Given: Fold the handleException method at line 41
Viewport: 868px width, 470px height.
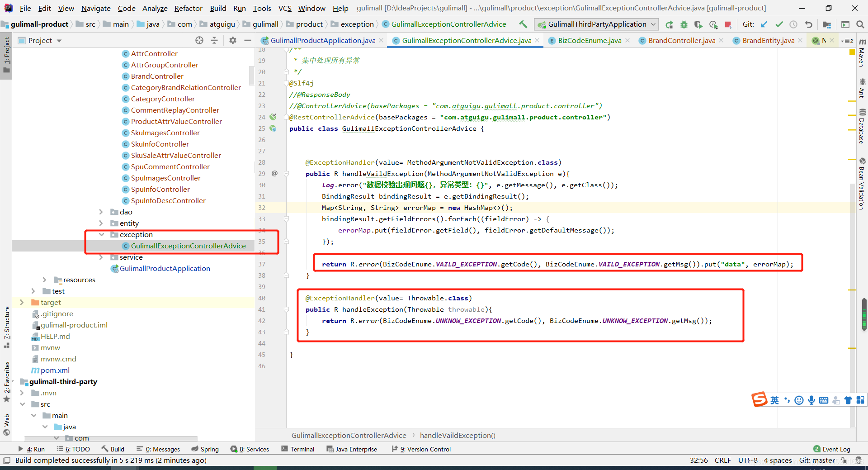Looking at the screenshot, I should coord(286,309).
